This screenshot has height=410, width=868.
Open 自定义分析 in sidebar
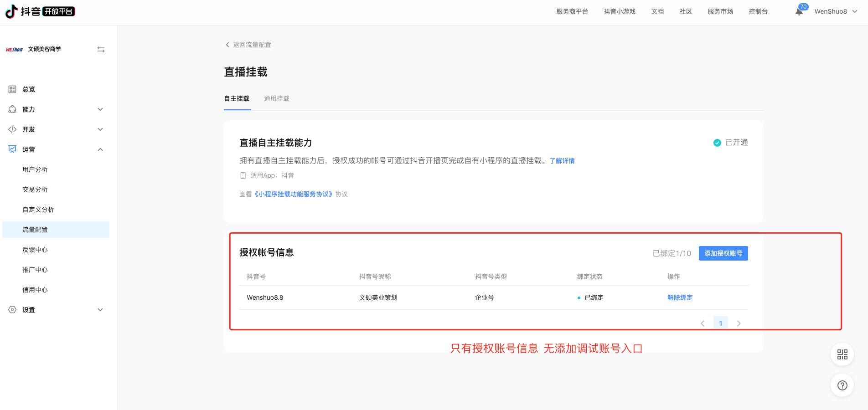click(x=38, y=210)
